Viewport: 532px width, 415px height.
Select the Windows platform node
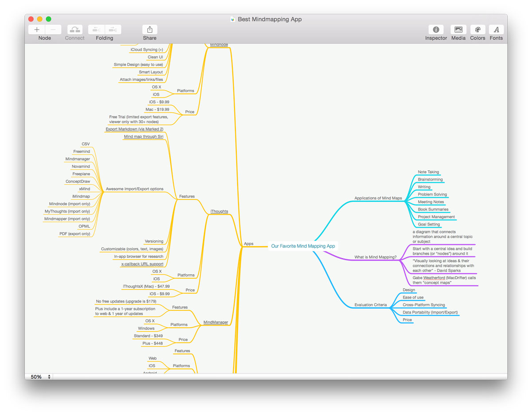point(146,328)
